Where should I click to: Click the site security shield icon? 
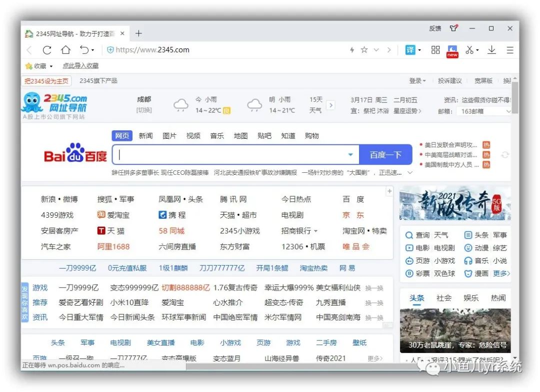point(110,50)
